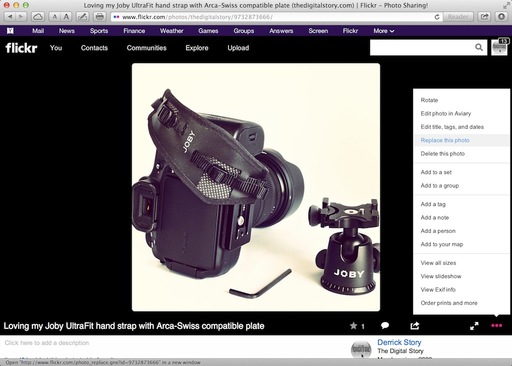Open the user avatar icon near search
The height and width of the screenshot is (366, 512).
pos(499,47)
